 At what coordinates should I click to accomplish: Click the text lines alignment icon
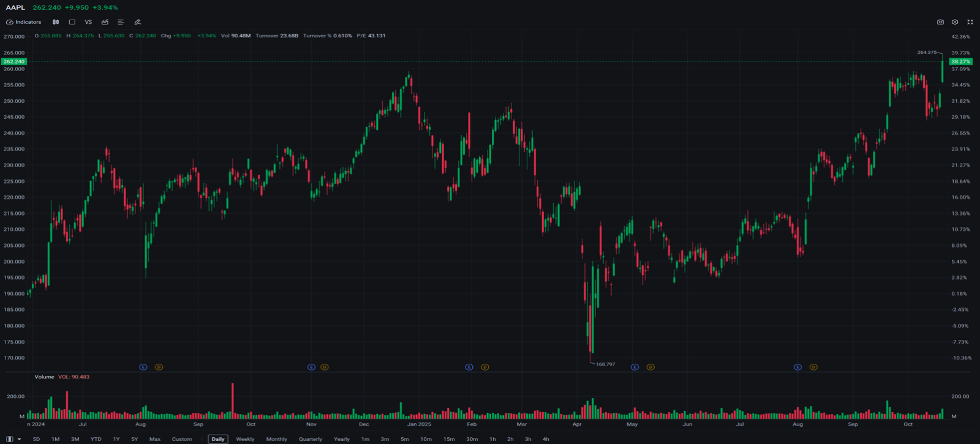click(x=121, y=22)
